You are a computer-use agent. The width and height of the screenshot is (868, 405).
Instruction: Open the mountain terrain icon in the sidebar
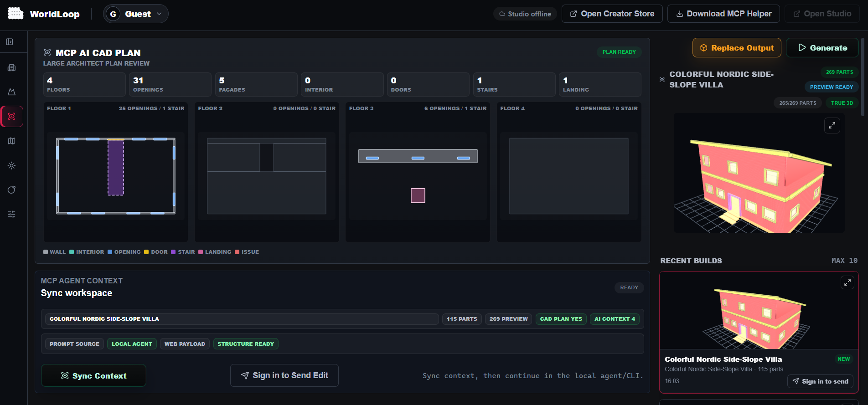(12, 92)
